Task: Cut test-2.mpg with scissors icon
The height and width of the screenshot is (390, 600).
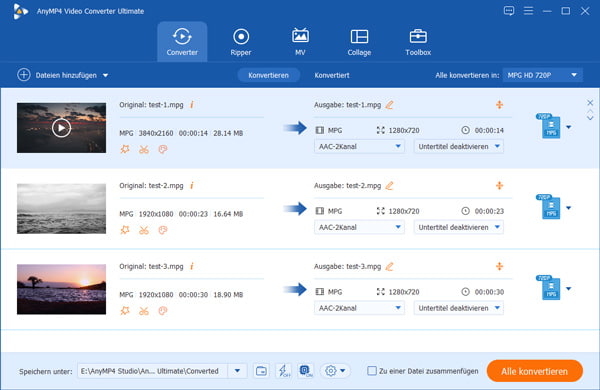Action: (144, 230)
